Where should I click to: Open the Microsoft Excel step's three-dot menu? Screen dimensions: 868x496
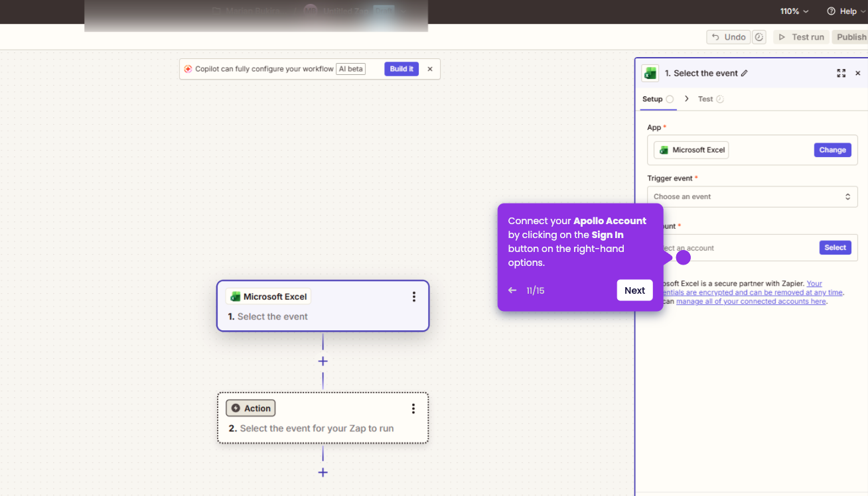(414, 296)
